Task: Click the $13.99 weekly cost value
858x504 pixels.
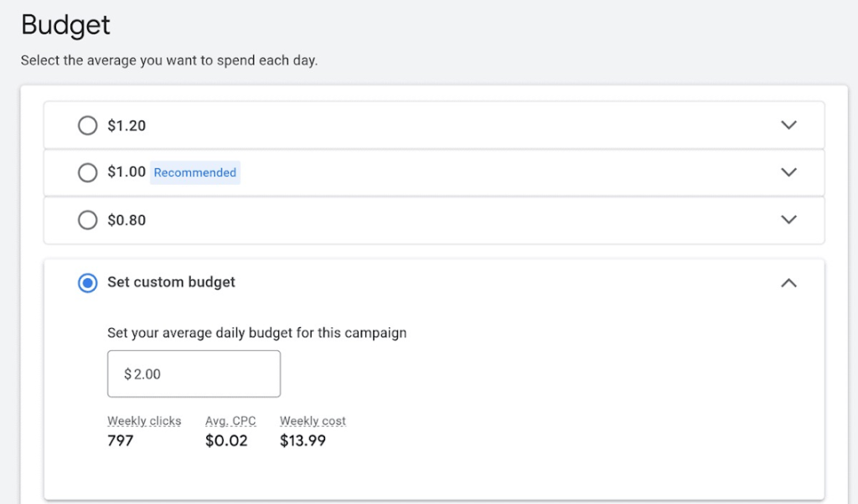Action: click(302, 440)
